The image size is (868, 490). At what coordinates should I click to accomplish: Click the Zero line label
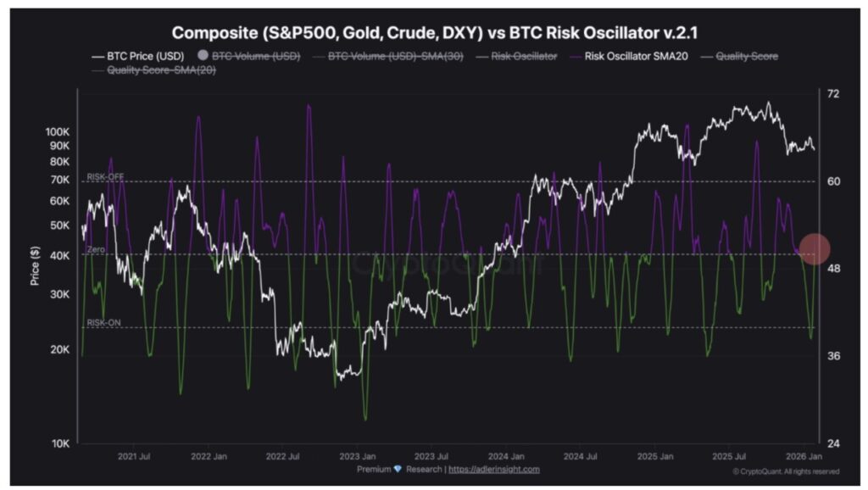(95, 250)
